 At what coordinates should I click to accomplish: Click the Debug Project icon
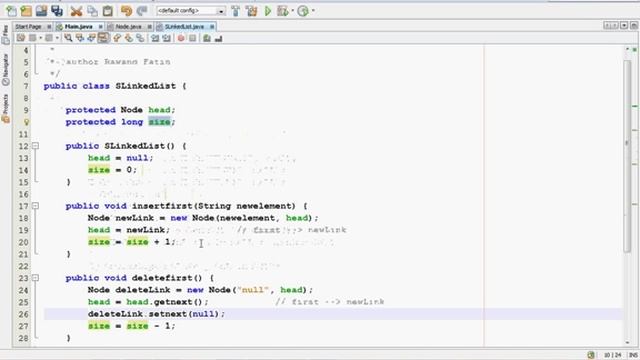[282, 11]
